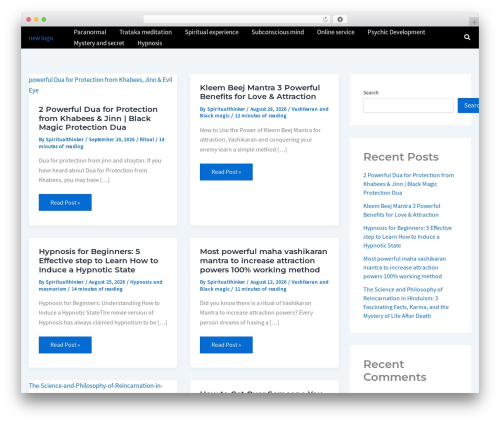Click Read Post under Hypnosis for Beginners
The image size is (500, 423).
point(65,345)
